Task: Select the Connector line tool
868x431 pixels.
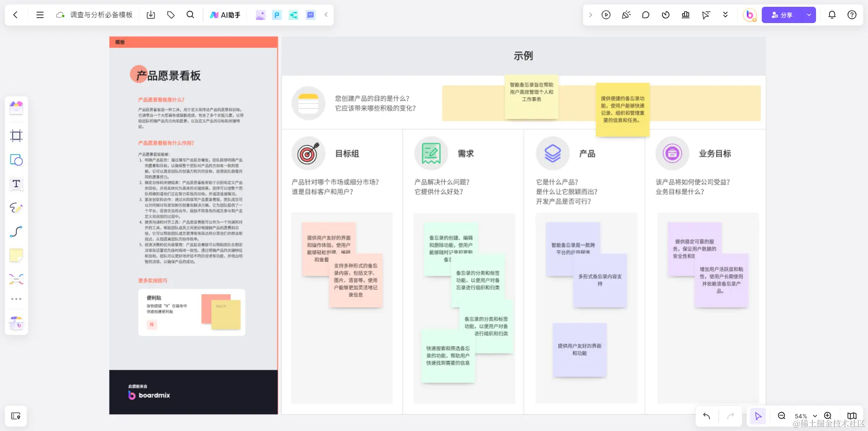Action: pyautogui.click(x=16, y=232)
